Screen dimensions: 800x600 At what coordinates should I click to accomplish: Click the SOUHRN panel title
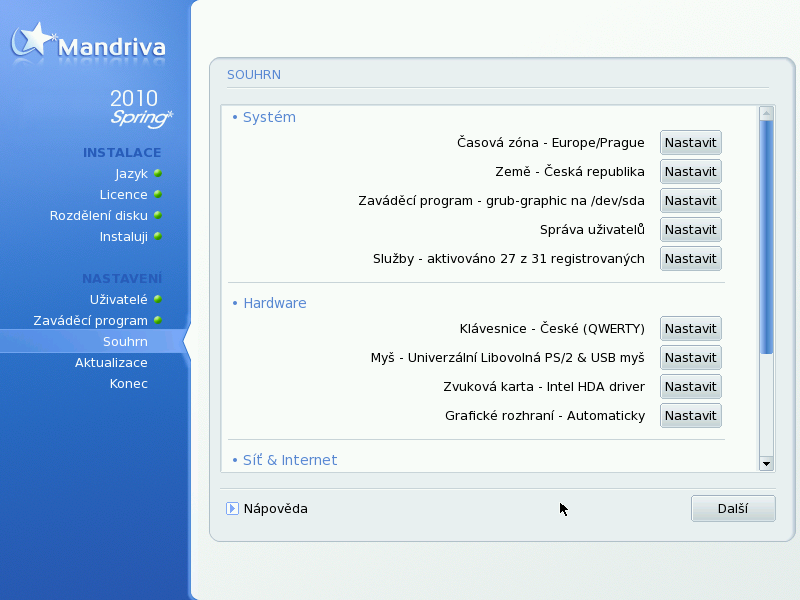254,75
